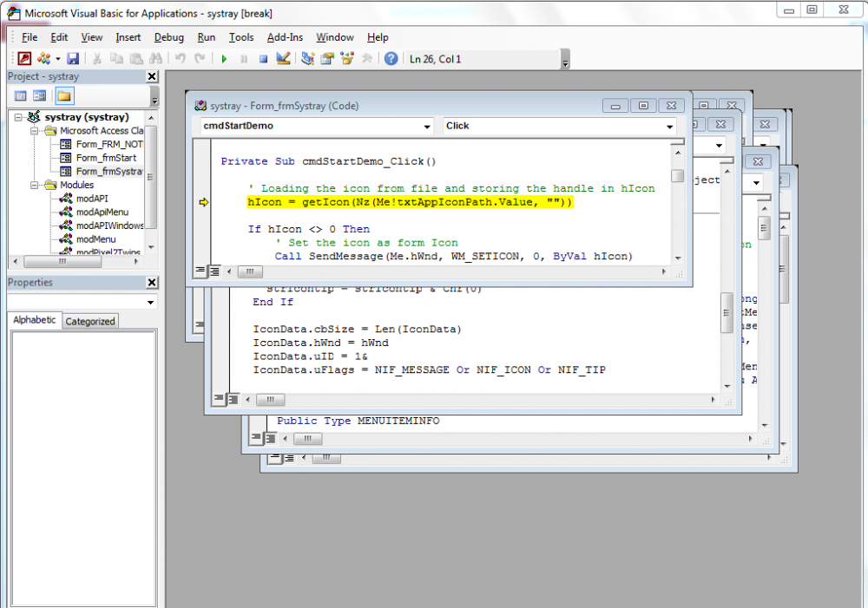Viewport: 868px width, 608px height.
Task: Click front code window horizontal scrollbar thumb
Action: pos(250,271)
